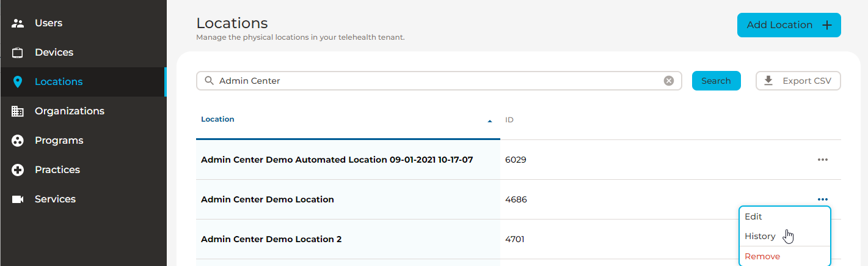Choose Remove from the context menu
868x266 pixels.
(785, 256)
